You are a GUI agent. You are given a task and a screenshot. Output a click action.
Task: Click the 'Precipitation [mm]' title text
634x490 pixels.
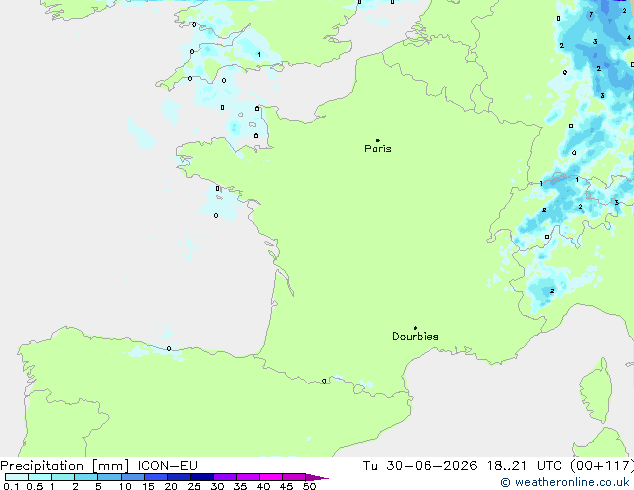pos(65,466)
